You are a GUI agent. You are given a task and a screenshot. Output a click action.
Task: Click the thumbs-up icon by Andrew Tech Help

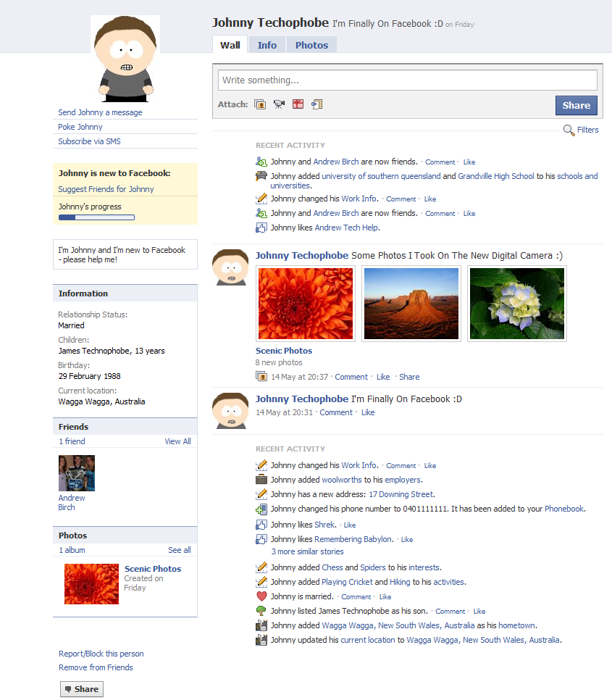click(x=261, y=228)
